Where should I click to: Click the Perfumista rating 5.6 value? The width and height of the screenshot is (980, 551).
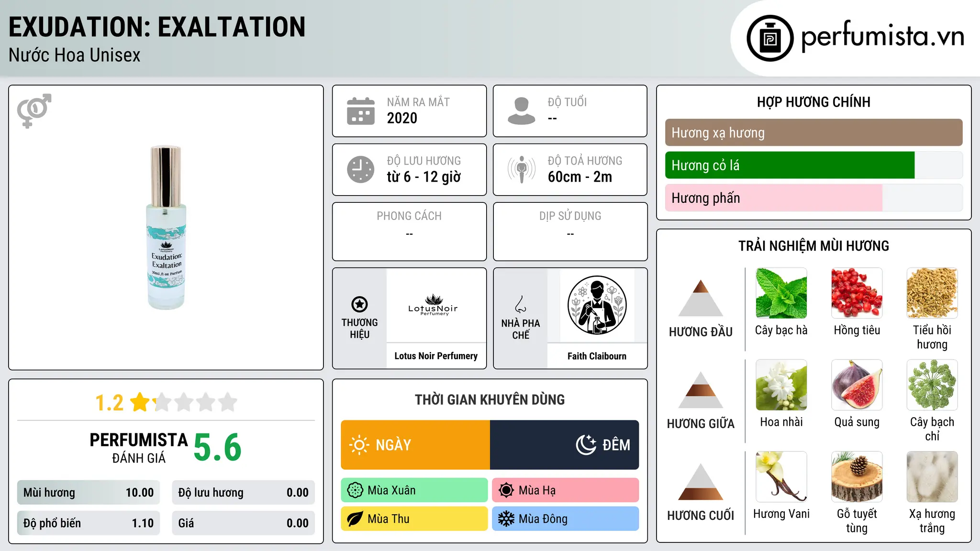pos(217,447)
